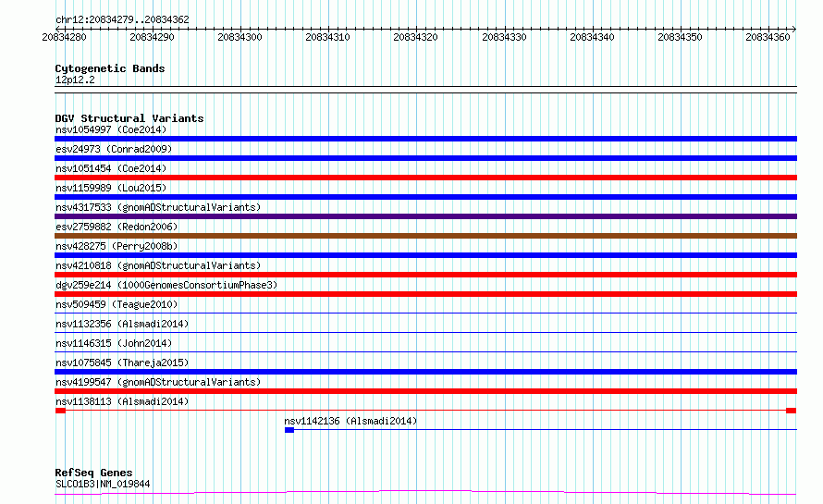Image resolution: width=823 pixels, height=504 pixels.
Task: Click the red bar for nsv4210818
Action: click(425, 275)
